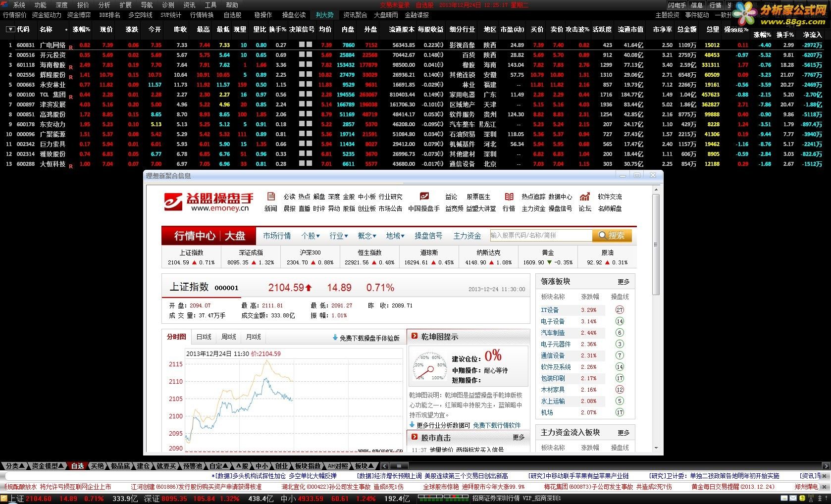Close the second red news ticker row
The height and width of the screenshot is (504, 831).
pyautogui.click(x=825, y=487)
